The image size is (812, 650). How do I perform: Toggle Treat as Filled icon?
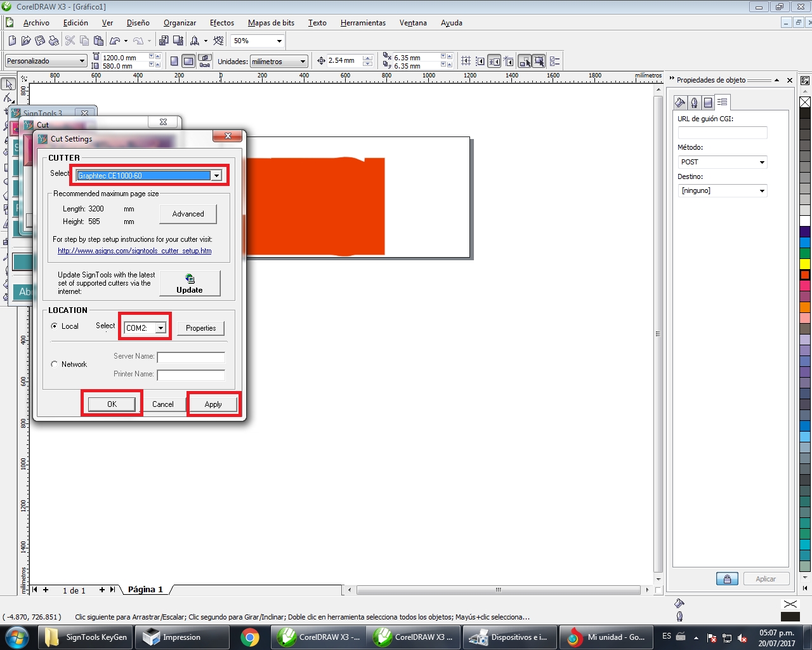pyautogui.click(x=539, y=61)
